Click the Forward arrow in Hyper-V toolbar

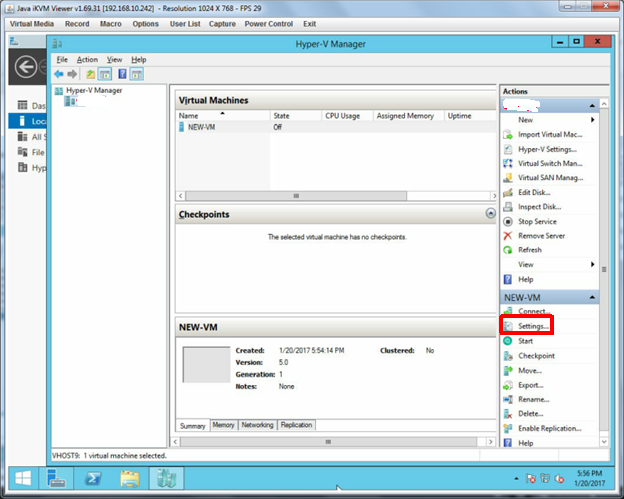[x=72, y=74]
